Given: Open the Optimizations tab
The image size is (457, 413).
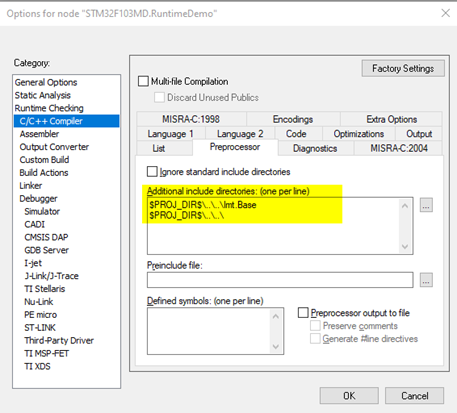Looking at the screenshot, I should (359, 134).
